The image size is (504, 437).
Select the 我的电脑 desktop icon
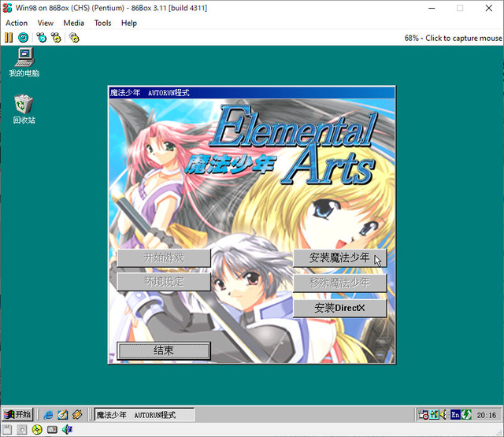click(24, 62)
